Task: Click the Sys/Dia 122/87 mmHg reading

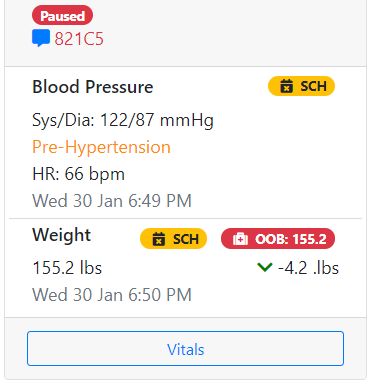Action: [123, 120]
